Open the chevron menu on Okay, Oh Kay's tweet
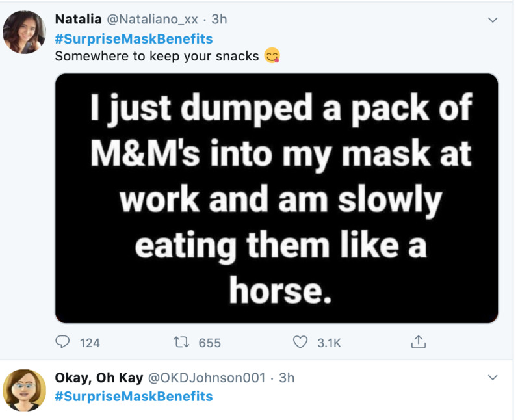Viewport: 520px width, 420px height. coord(492,377)
